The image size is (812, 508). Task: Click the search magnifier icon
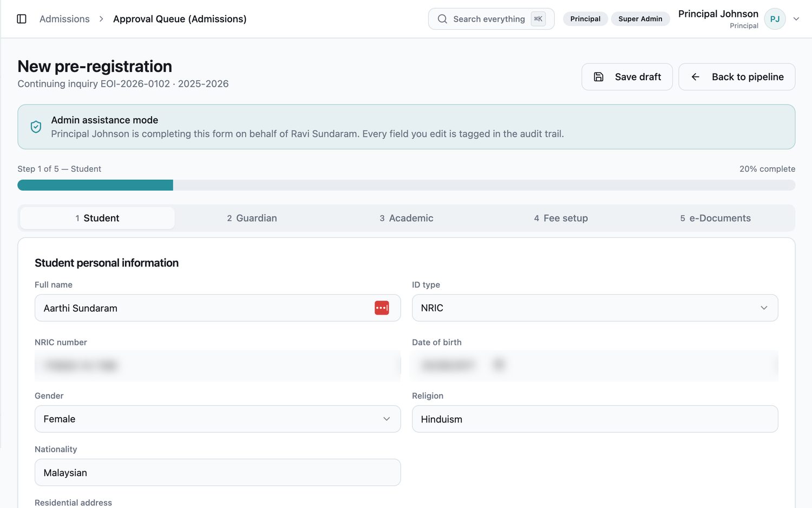pyautogui.click(x=442, y=19)
